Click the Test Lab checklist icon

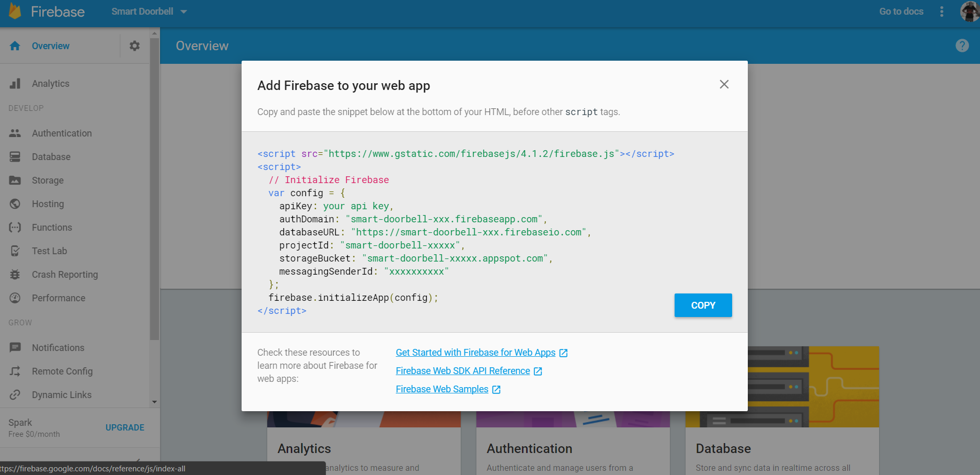tap(15, 251)
